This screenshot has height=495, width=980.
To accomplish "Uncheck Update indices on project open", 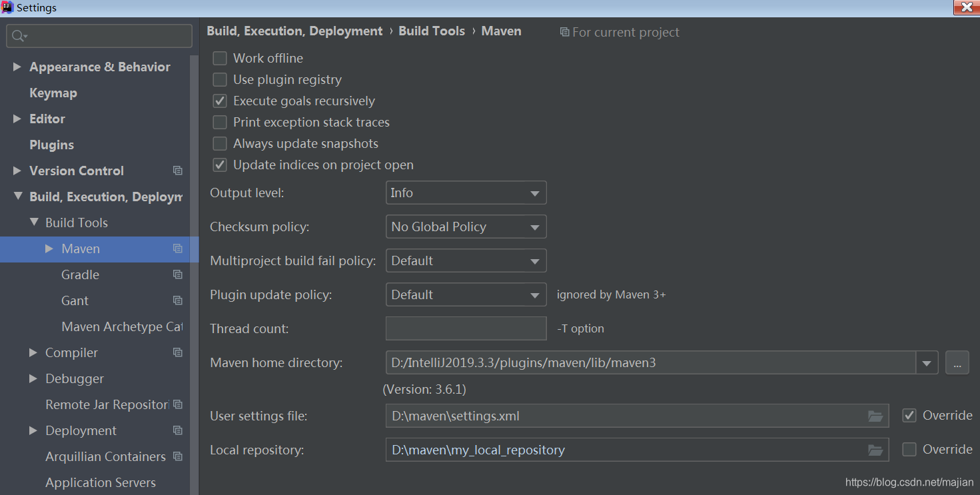I will pos(220,165).
